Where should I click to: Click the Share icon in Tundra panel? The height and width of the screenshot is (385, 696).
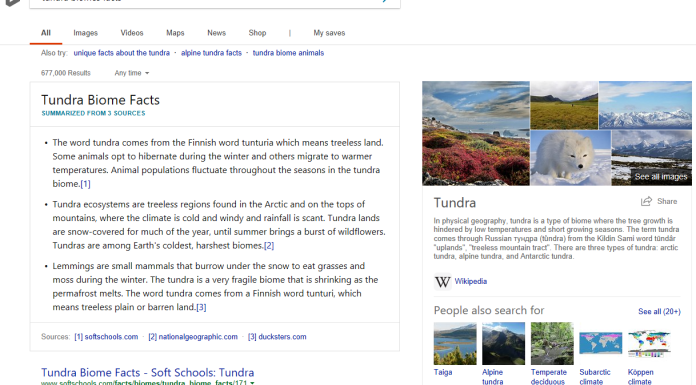coord(646,201)
